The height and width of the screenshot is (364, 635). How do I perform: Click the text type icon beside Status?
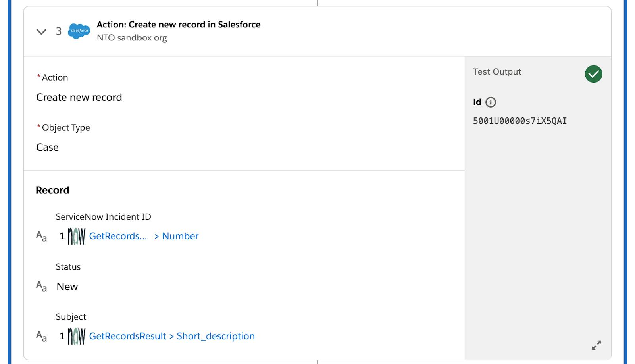pyautogui.click(x=41, y=286)
